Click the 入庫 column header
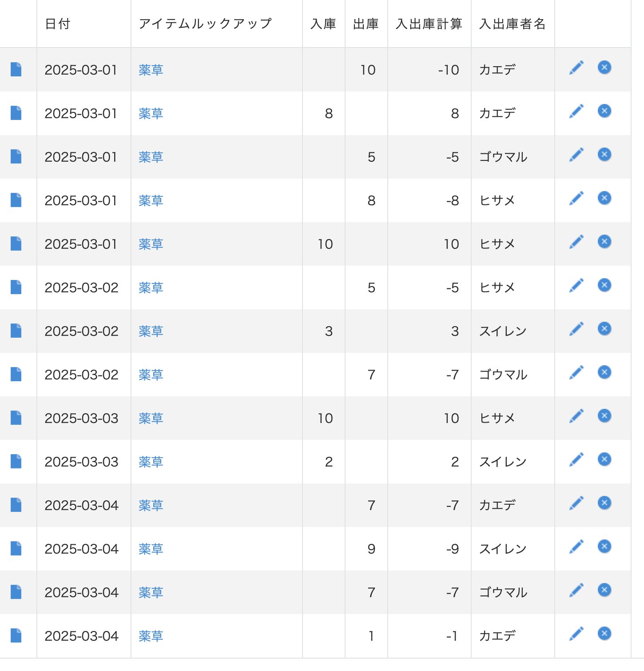Screen dimensions: 644x671 323,24
